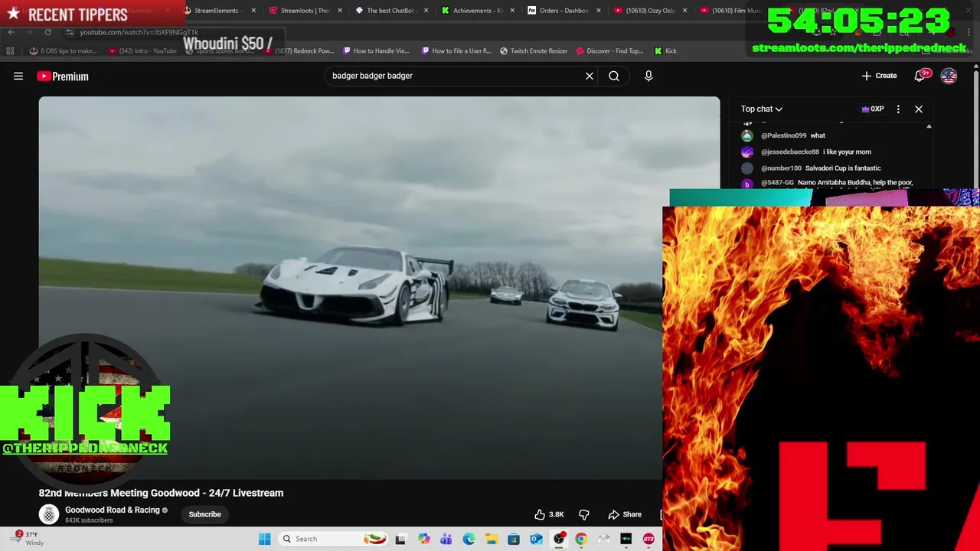Open Microsoft Store on the taskbar
Screen dimensions: 980x551
(x=514, y=539)
